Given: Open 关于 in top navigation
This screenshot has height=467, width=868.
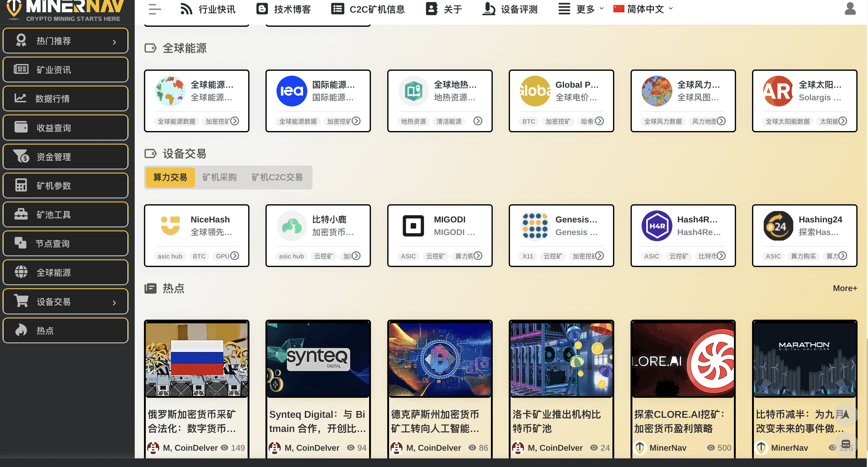Looking at the screenshot, I should (444, 9).
